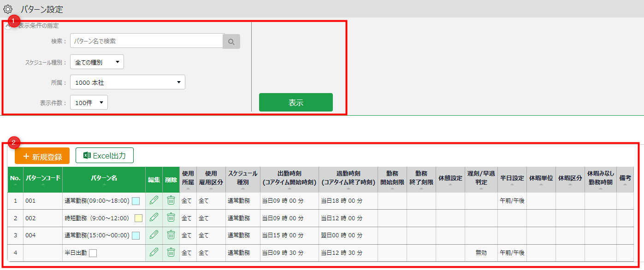Screen dimensions: 644x270
Task: Open the スケジュール種別 dropdown
Action: click(x=97, y=62)
